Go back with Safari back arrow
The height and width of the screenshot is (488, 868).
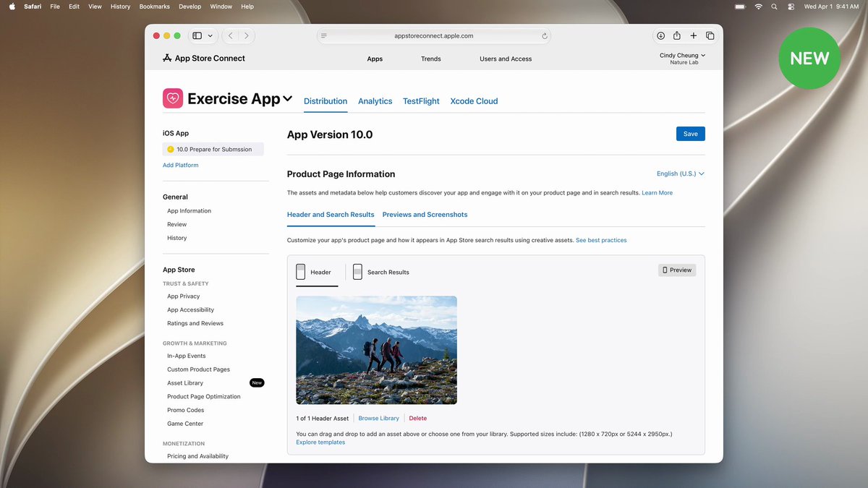coord(231,35)
